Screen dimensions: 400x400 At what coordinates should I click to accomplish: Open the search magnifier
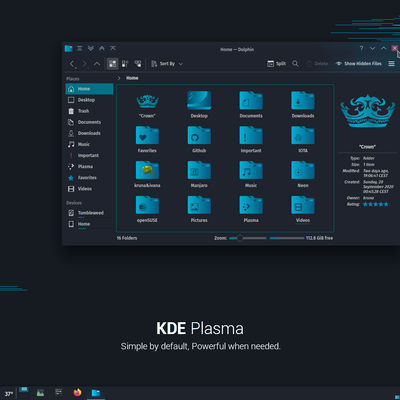295,64
